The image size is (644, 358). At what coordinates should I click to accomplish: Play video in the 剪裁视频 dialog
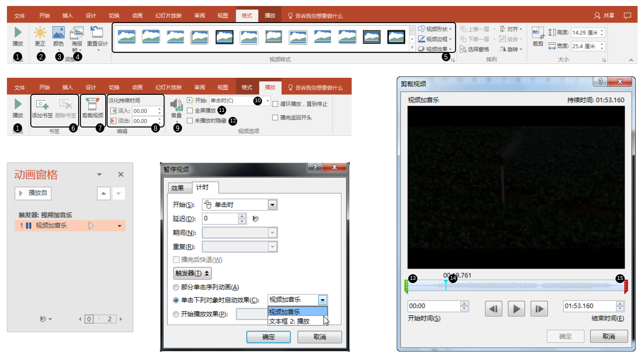[517, 309]
